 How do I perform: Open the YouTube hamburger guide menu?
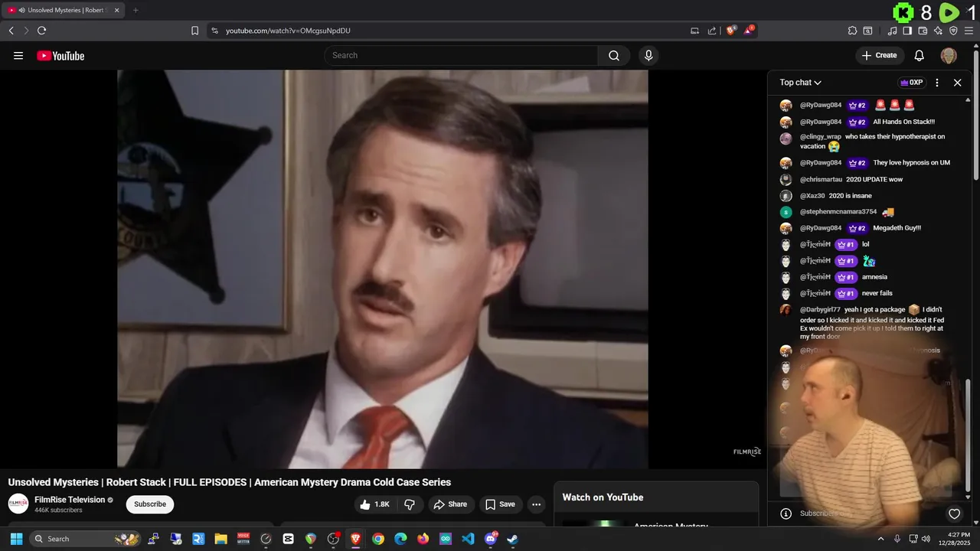click(18, 56)
